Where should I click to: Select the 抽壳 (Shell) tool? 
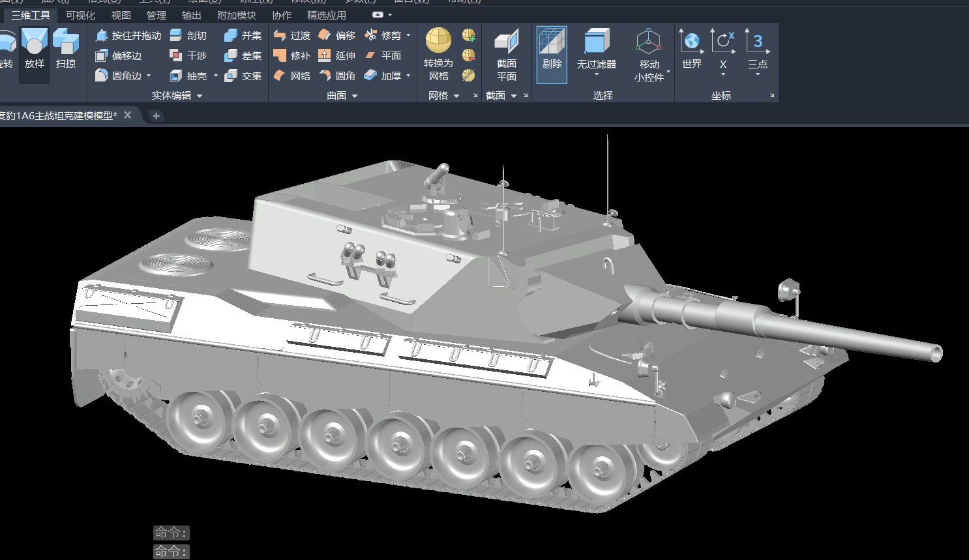tap(188, 76)
